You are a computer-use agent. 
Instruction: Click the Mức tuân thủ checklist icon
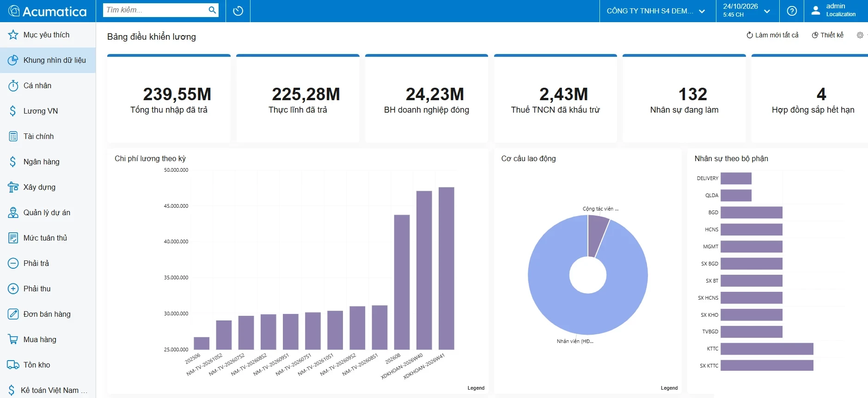(x=13, y=238)
